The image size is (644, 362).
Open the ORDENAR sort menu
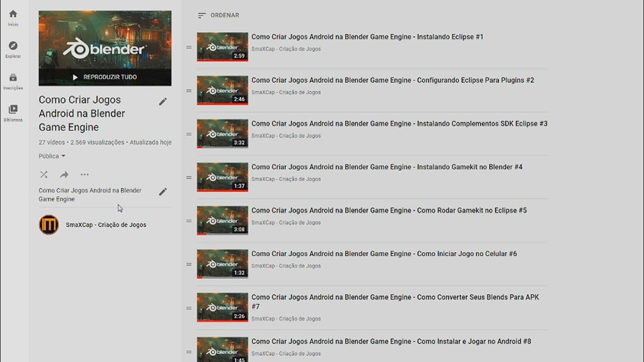pos(218,16)
